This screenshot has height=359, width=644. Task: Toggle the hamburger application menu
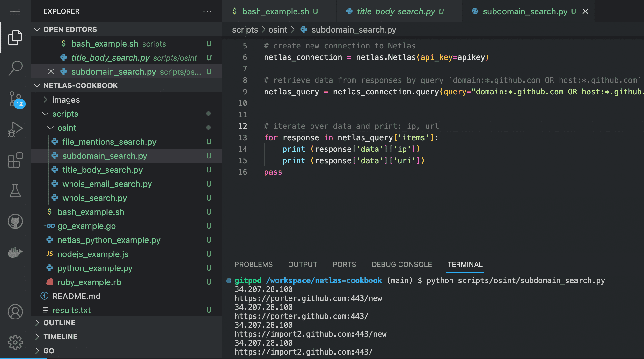point(15,11)
